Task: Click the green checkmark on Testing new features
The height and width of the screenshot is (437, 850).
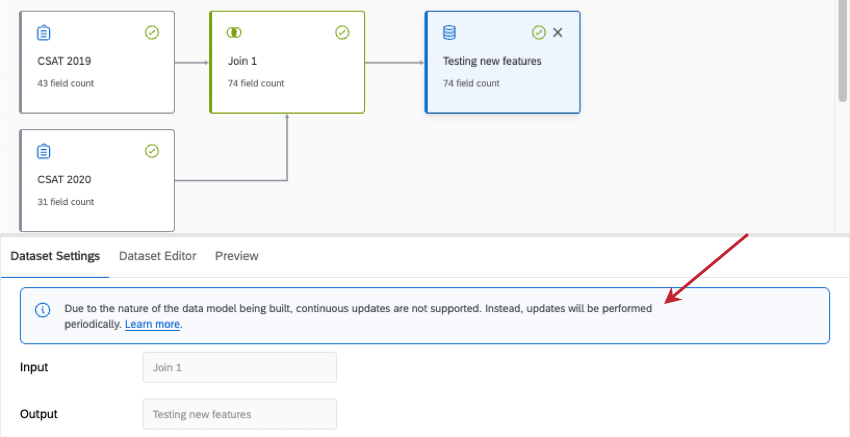Action: point(539,33)
